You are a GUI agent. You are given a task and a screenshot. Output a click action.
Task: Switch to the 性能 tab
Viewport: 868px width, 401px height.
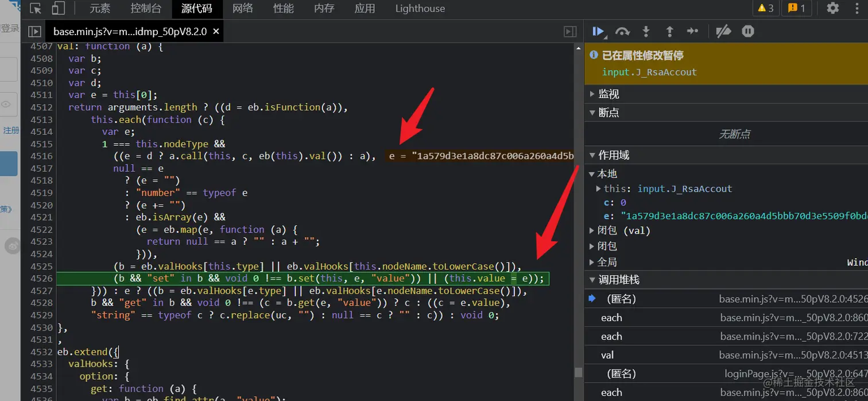point(284,8)
